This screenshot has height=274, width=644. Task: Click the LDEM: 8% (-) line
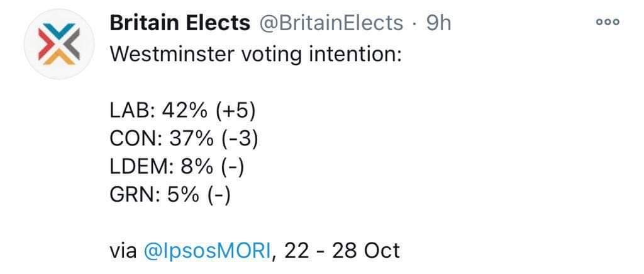pos(177,168)
